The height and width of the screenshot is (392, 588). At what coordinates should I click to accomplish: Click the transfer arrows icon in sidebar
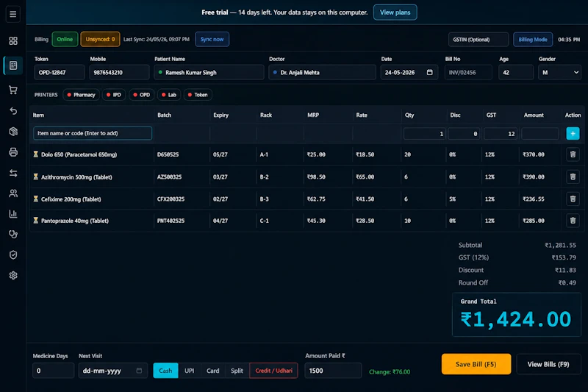pyautogui.click(x=13, y=173)
